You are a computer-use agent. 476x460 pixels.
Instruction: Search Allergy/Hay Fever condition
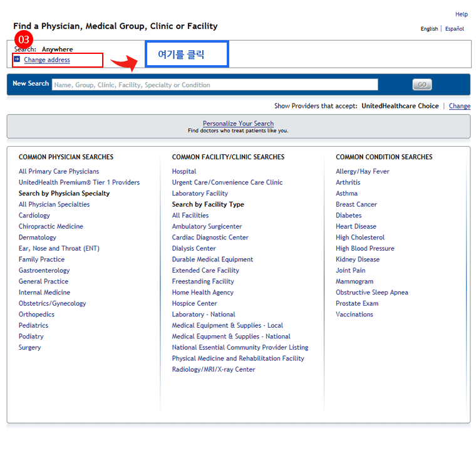pos(362,171)
